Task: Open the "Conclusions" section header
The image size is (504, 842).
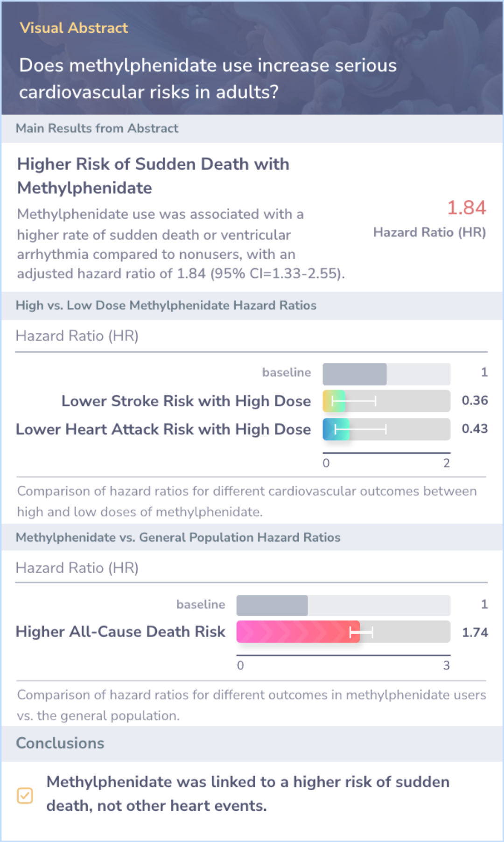Action: (x=60, y=743)
